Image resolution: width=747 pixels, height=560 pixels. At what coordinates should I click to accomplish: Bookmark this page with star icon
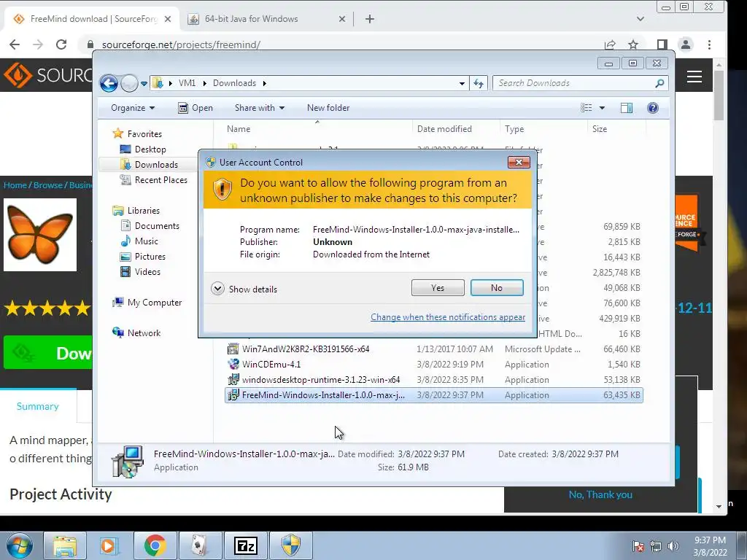[633, 44]
